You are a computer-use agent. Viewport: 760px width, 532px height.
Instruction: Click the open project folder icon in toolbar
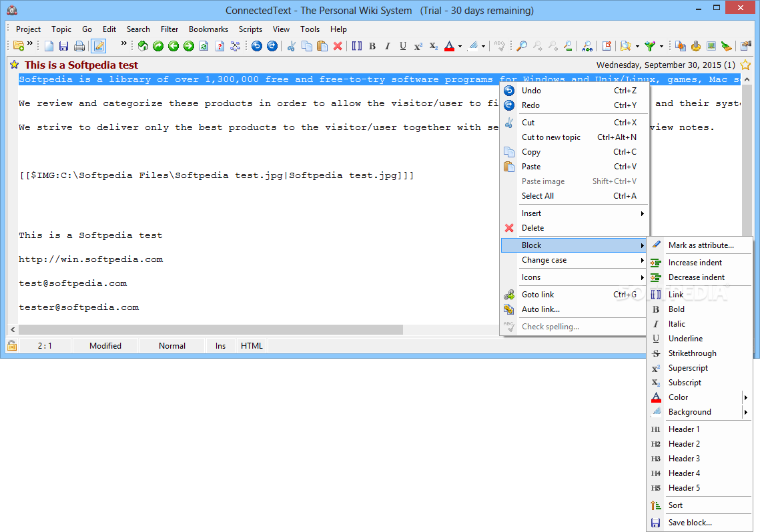[19, 46]
